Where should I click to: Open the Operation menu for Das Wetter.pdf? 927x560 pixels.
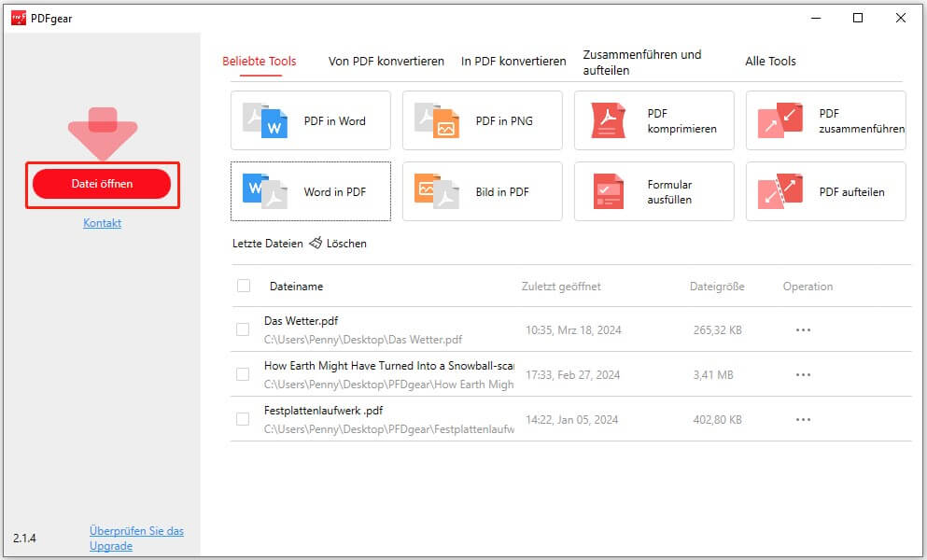803,329
